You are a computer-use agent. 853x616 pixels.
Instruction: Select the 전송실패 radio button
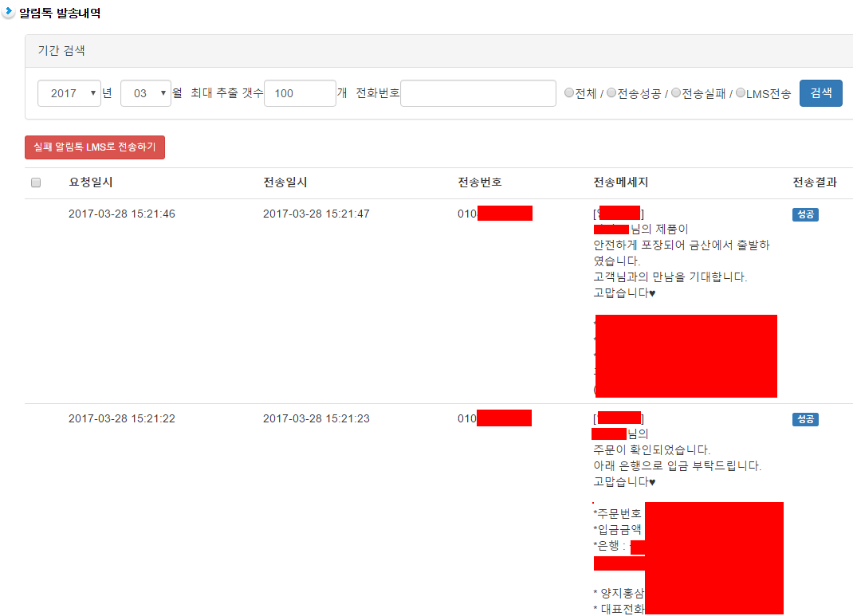[x=676, y=93]
